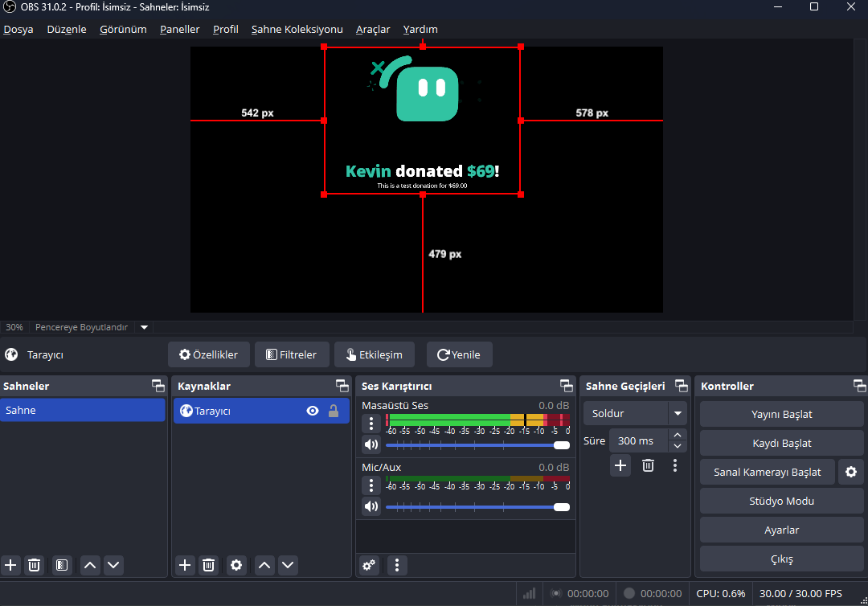Open the Dosya menu
Viewport: 868px width, 606px height.
[18, 29]
